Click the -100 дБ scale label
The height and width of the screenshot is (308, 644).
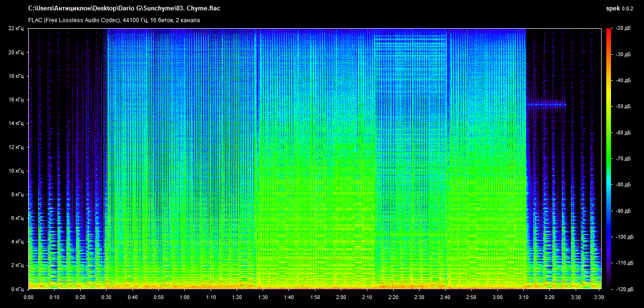(624, 236)
